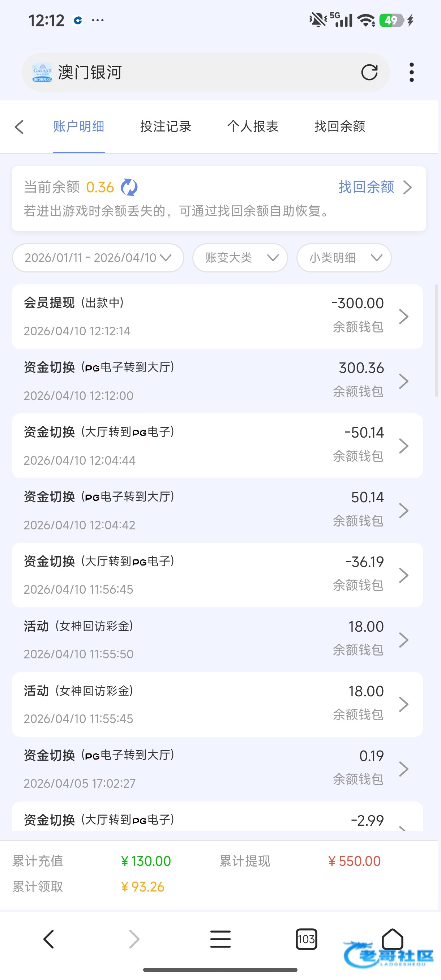Open the 会员提现 -300.00 transaction details

click(217, 317)
